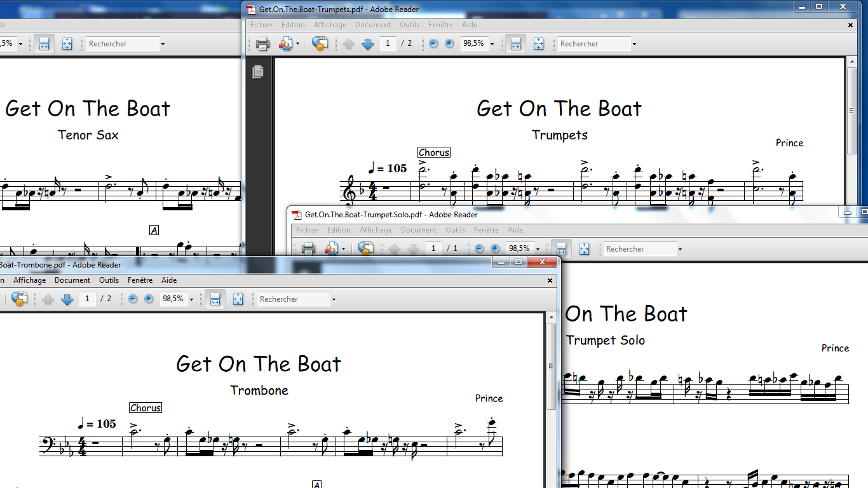Minimize the Trombone Adobe Reader window

pos(502,262)
